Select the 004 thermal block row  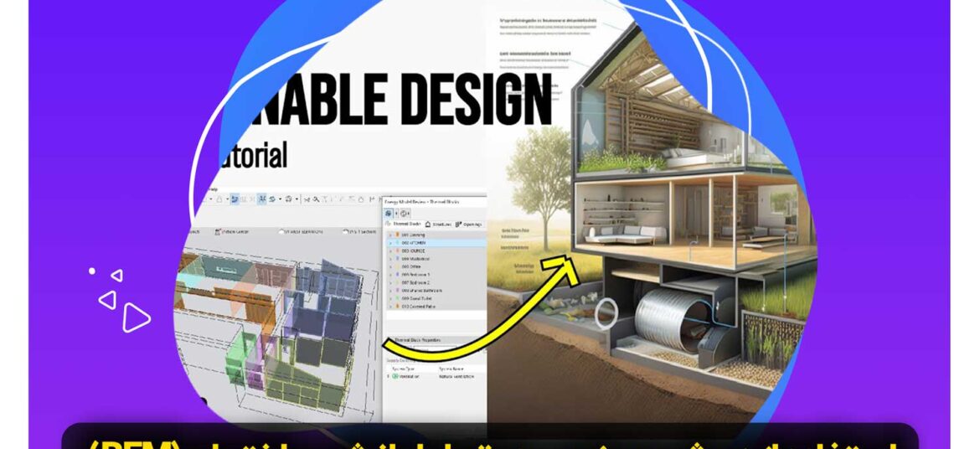click(436, 258)
